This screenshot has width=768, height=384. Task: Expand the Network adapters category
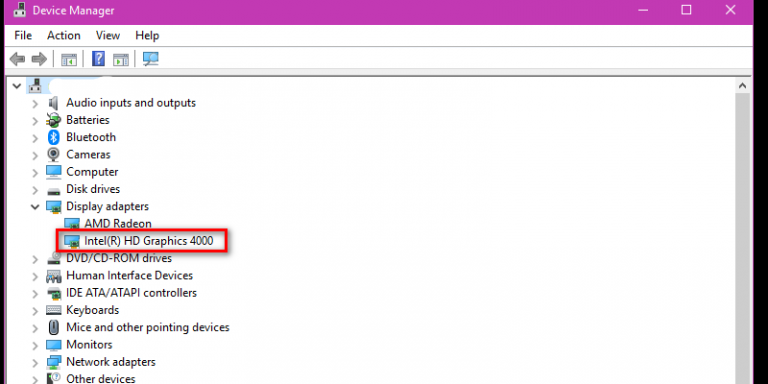pyautogui.click(x=35, y=362)
